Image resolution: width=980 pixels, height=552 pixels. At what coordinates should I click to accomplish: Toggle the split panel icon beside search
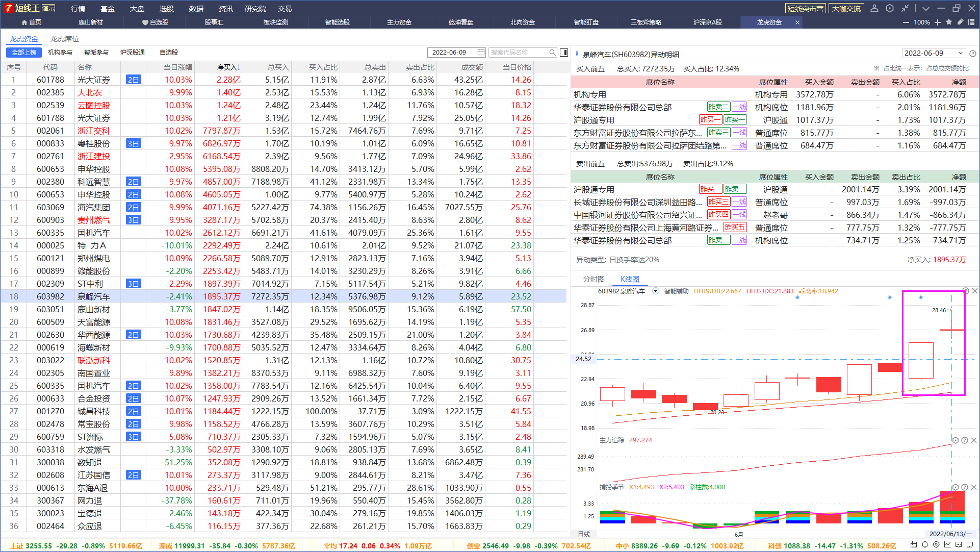click(x=564, y=52)
